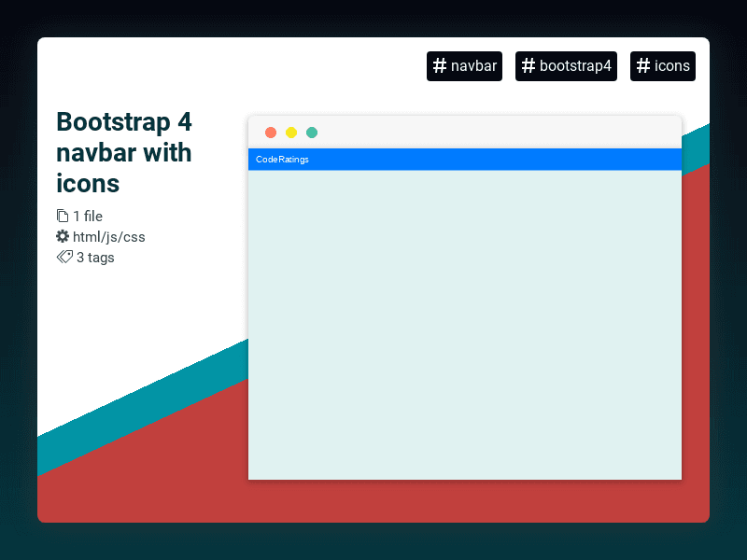Viewport: 747px width, 560px height.
Task: Click the hash icon in the bootstrap4 tag
Action: (528, 66)
